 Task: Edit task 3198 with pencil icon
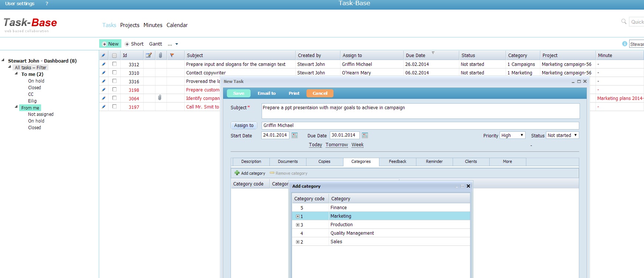(x=104, y=90)
